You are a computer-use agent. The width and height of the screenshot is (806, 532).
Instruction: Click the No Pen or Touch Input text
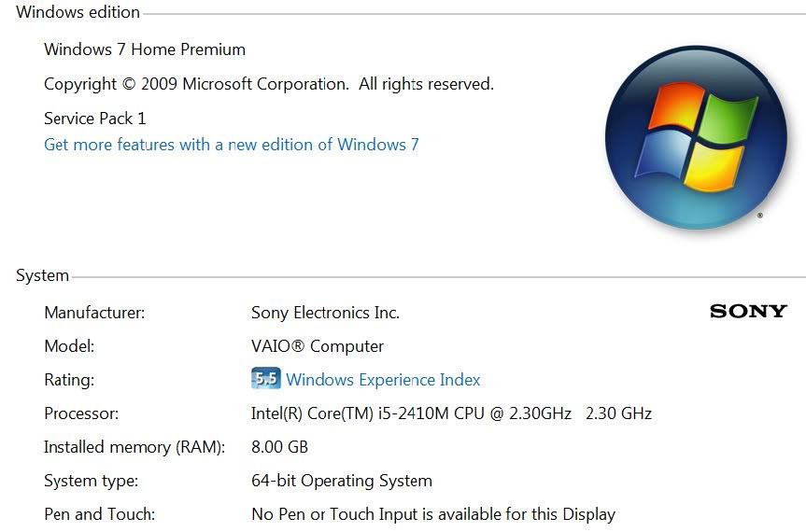pyautogui.click(x=433, y=514)
